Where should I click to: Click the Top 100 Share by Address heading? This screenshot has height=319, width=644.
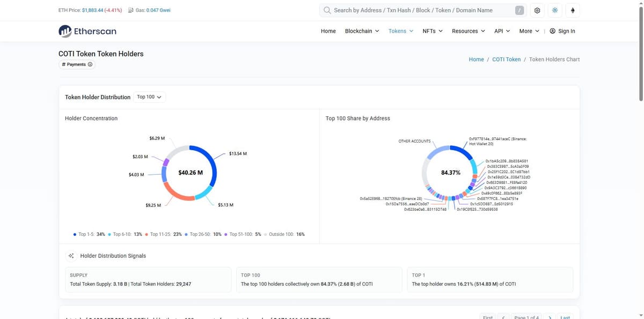(358, 118)
